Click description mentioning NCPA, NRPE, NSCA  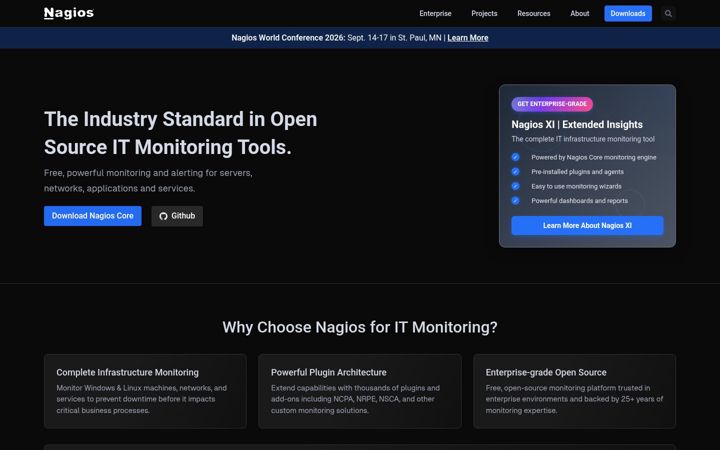pyautogui.click(x=355, y=399)
